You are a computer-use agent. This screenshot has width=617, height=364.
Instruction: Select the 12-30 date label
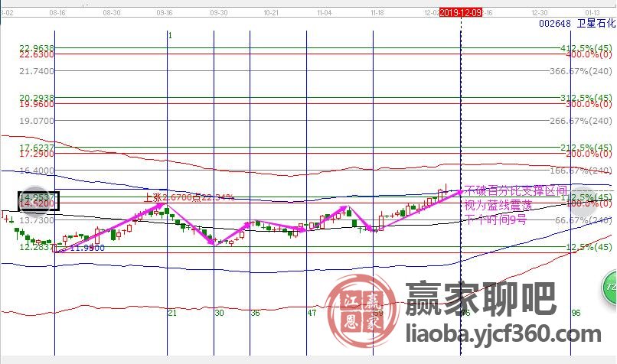(540, 12)
